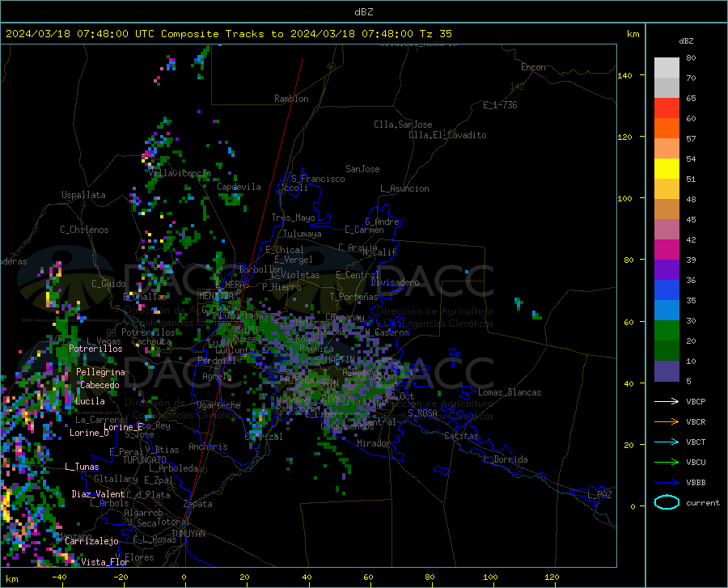Pick the yellow 51-54 dBZ swatch
The image size is (728, 588).
tap(667, 168)
